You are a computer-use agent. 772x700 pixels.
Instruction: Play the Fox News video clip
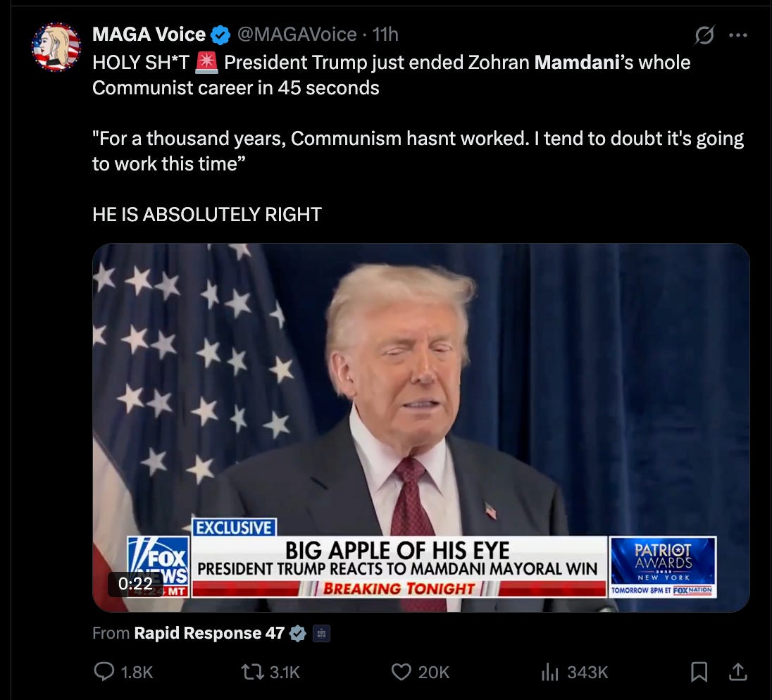[421, 427]
